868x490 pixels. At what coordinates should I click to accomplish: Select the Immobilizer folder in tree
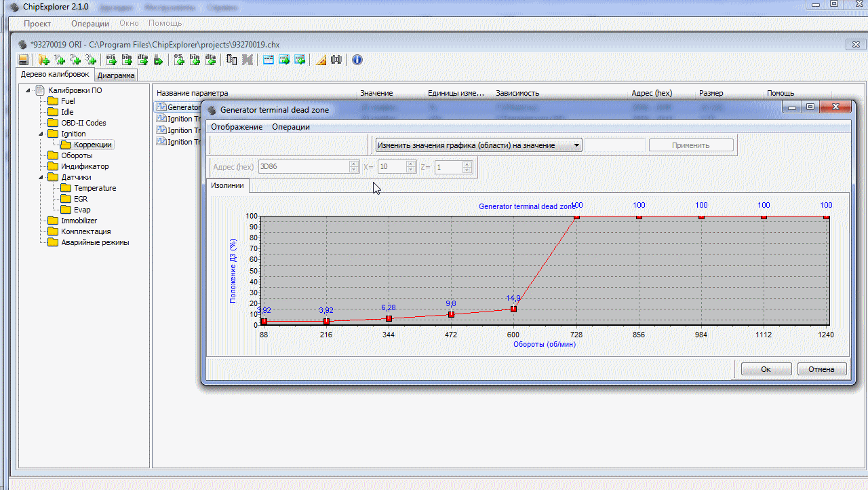(79, 221)
